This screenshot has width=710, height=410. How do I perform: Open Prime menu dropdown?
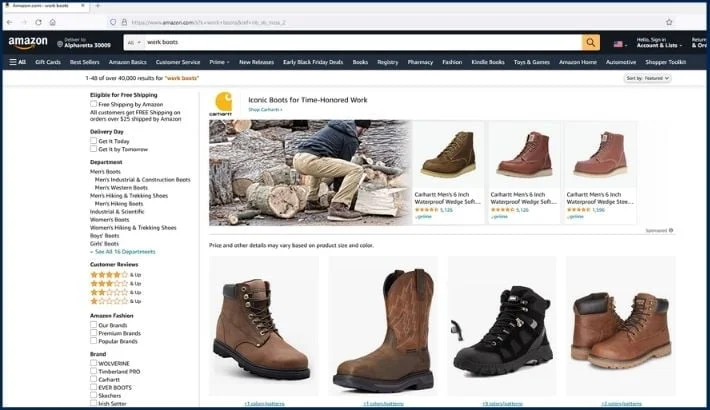pos(219,62)
